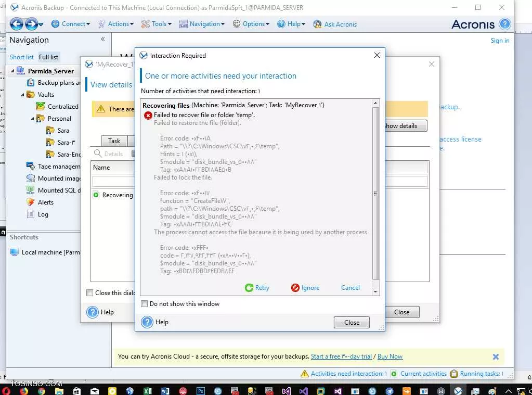Click the Forward navigation arrow icon
The height and width of the screenshot is (395, 532).
pyautogui.click(x=31, y=24)
